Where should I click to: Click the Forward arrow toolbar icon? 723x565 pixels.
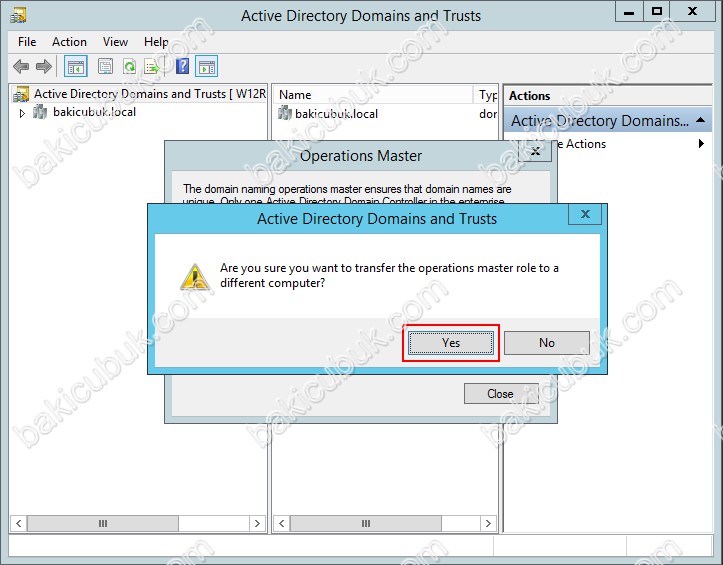tap(44, 67)
